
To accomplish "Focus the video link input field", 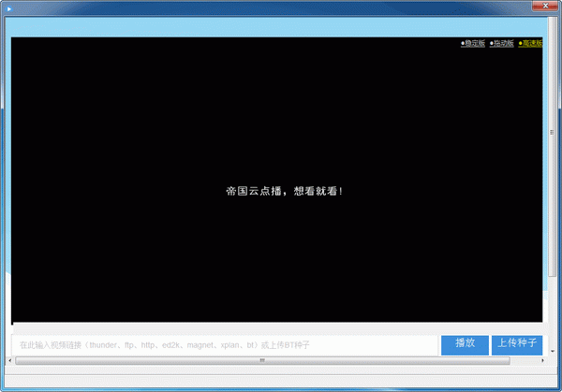I will [225, 345].
